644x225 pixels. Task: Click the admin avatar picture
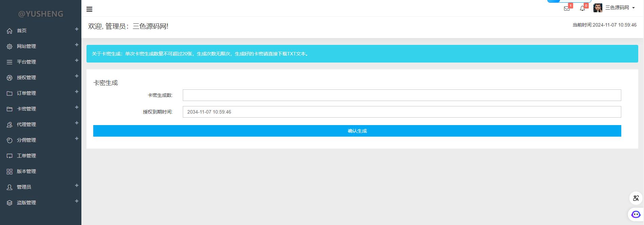[598, 8]
